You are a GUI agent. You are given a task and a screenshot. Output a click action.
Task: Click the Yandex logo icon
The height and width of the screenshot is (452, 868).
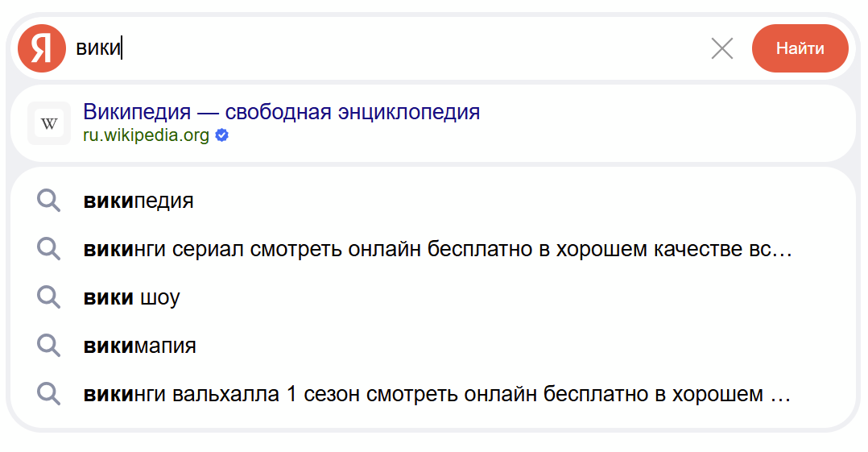tap(41, 48)
